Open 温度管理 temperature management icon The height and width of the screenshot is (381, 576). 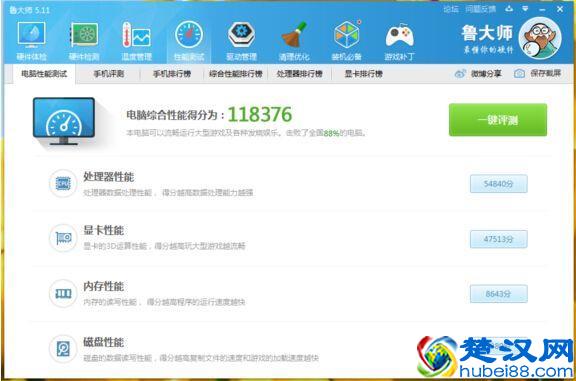click(136, 35)
